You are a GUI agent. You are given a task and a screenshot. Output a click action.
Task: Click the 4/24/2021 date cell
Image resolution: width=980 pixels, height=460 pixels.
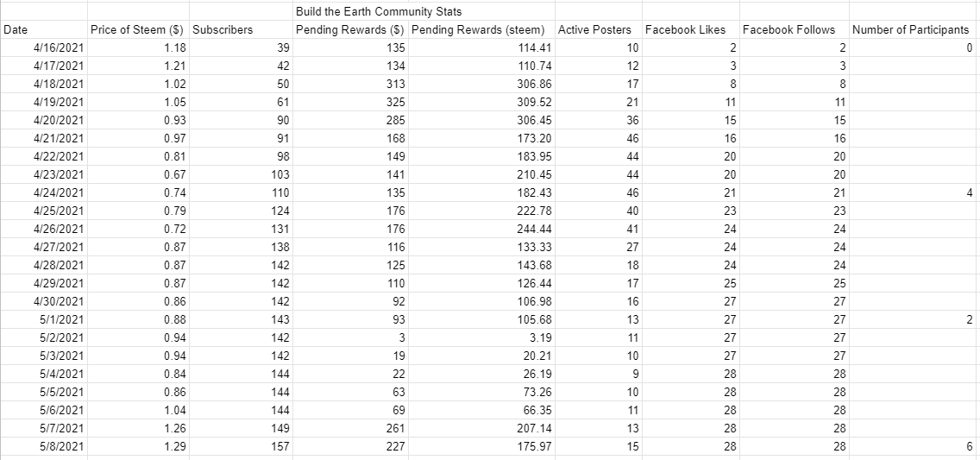tap(44, 192)
